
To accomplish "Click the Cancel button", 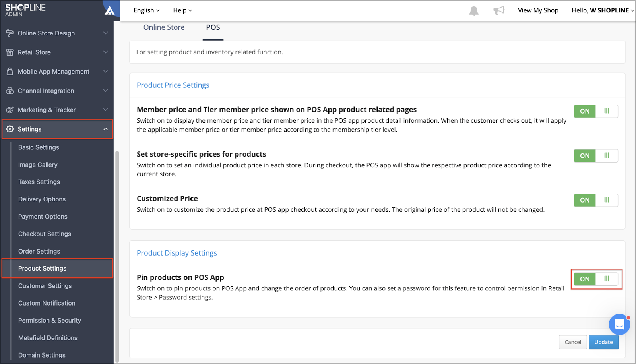I will [x=573, y=342].
